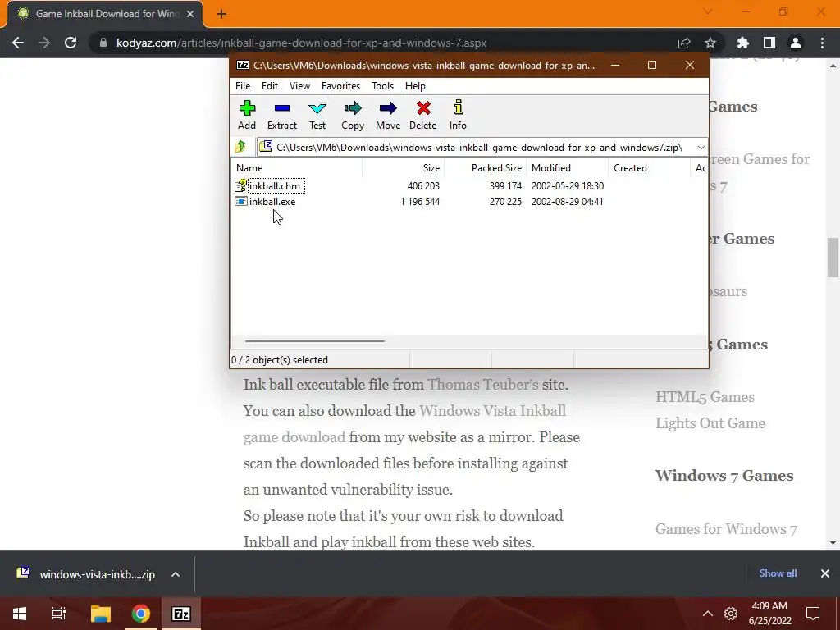840x630 pixels.
Task: Sort by Modified column header
Action: click(x=568, y=167)
